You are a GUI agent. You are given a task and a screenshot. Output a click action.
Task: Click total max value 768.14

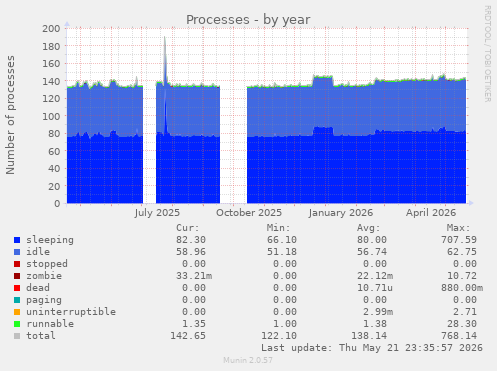[459, 336]
